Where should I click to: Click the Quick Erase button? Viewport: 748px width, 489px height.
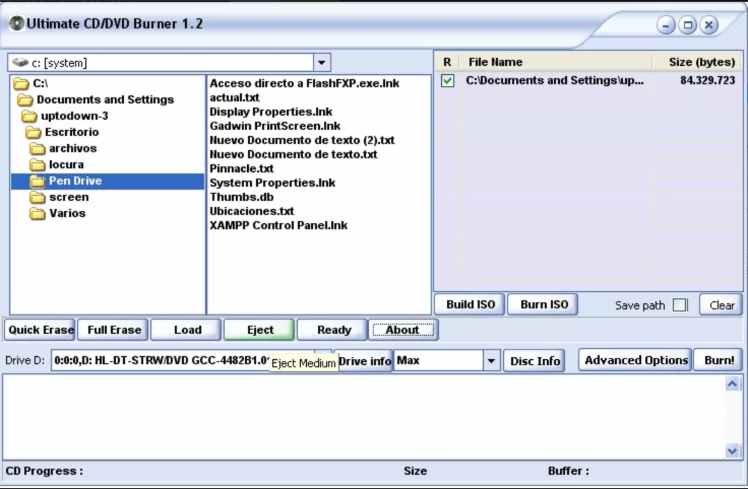point(40,330)
